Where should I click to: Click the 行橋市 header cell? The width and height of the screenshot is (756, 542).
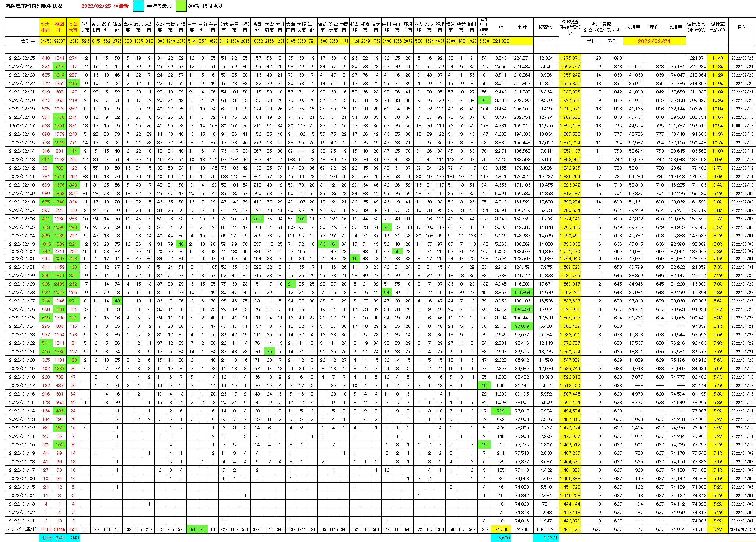[x=181, y=27]
